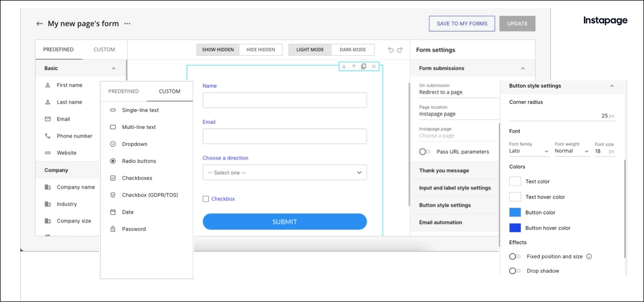Click the SAVE TO MY FORMS button
644x302 pixels.
coord(462,24)
